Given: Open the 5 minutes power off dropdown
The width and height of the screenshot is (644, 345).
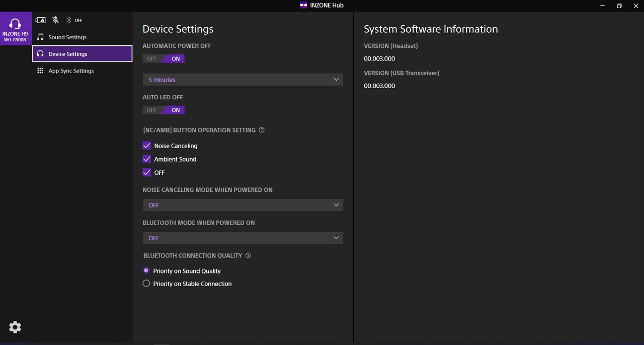Looking at the screenshot, I should pyautogui.click(x=243, y=80).
